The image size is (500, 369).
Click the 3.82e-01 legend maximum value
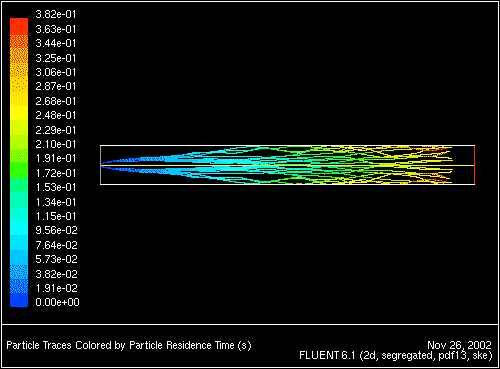point(56,14)
